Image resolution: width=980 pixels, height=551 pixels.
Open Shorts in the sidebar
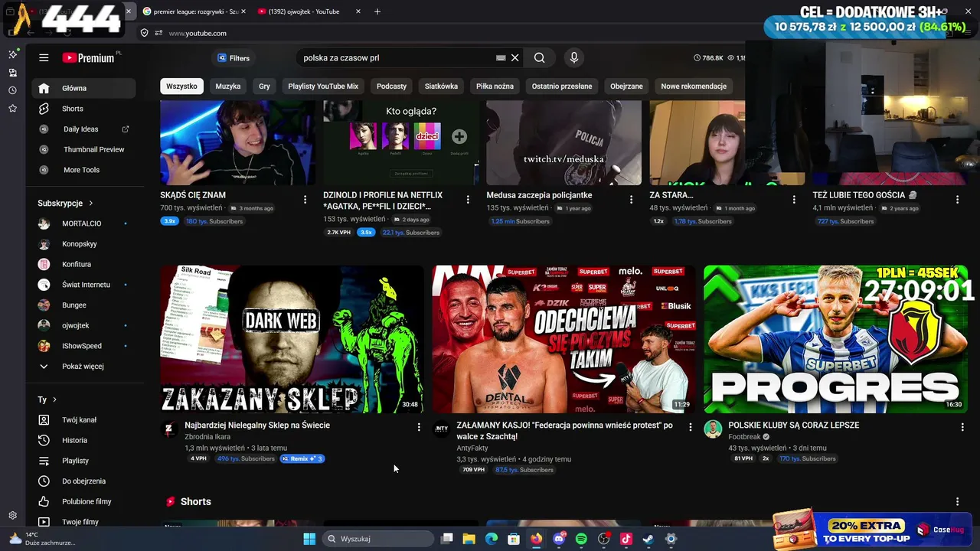(83, 109)
